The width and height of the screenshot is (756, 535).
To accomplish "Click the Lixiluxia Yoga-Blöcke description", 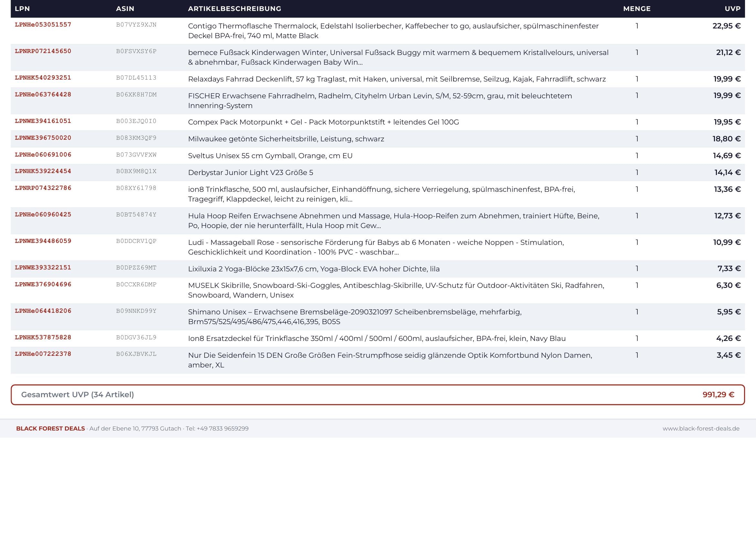I will click(314, 269).
